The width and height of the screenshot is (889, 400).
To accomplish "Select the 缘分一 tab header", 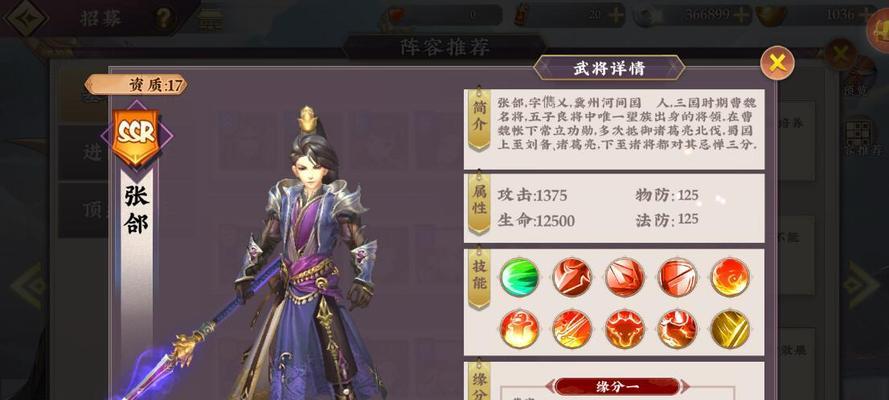I will (x=617, y=387).
